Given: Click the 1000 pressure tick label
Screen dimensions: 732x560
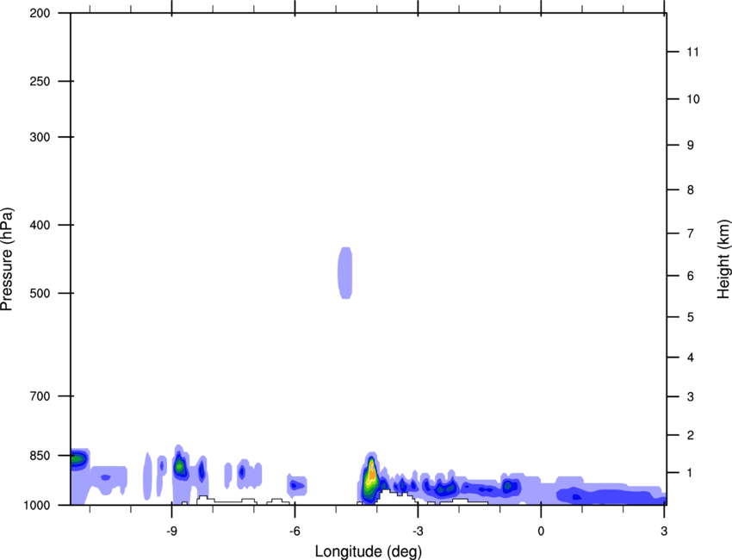Looking at the screenshot, I should coord(37,506).
